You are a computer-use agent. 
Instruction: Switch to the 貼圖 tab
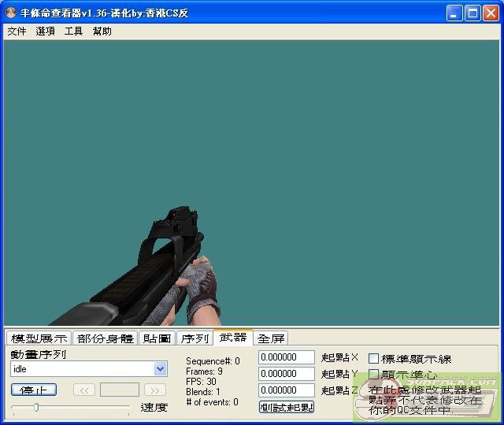(157, 338)
